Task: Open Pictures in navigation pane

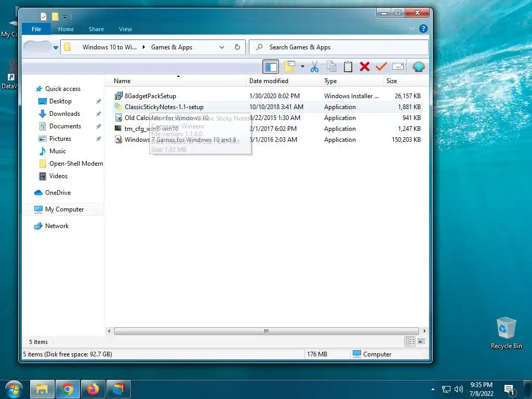Action: [60, 138]
